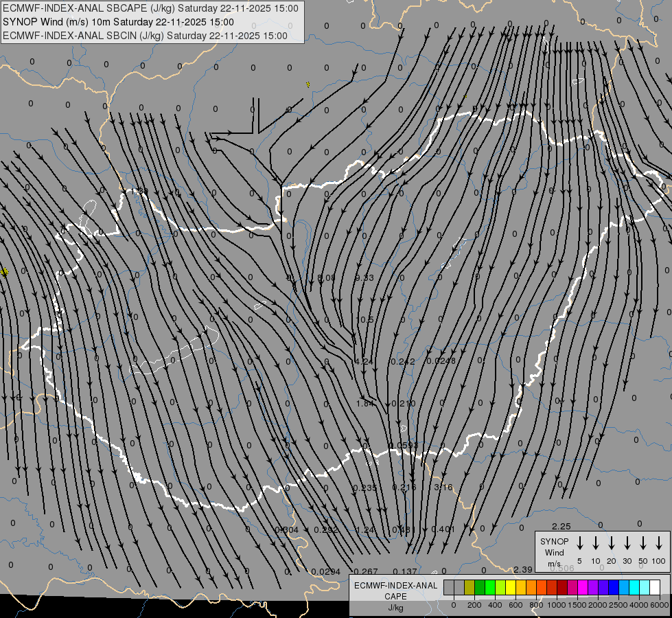Click the 600 tick label on CAPE scale
Image resolution: width=672 pixels, height=618 pixels.
click(515, 605)
